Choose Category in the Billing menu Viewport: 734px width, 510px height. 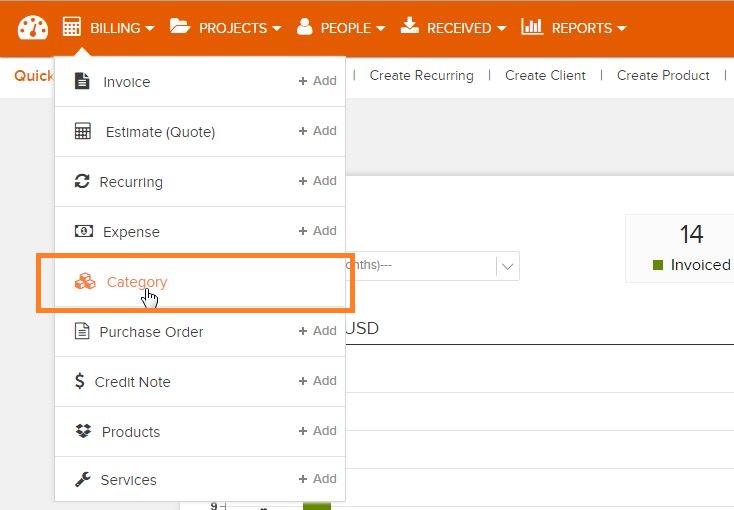coord(137,282)
